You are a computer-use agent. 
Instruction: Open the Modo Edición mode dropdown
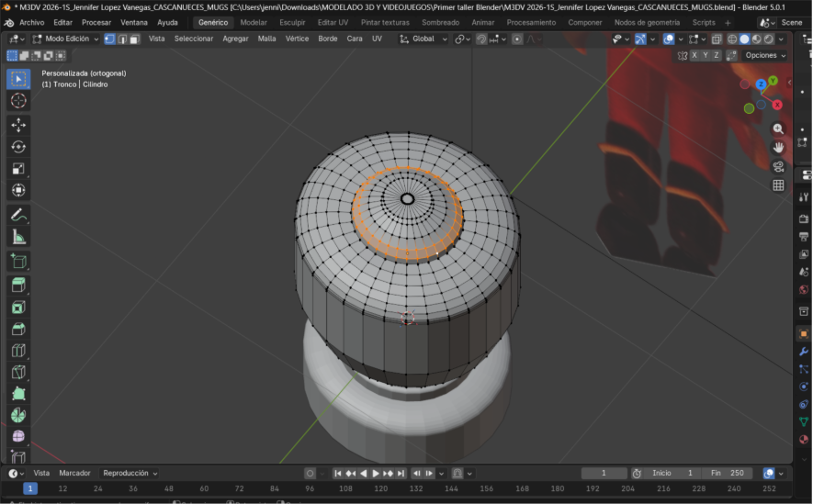click(65, 39)
